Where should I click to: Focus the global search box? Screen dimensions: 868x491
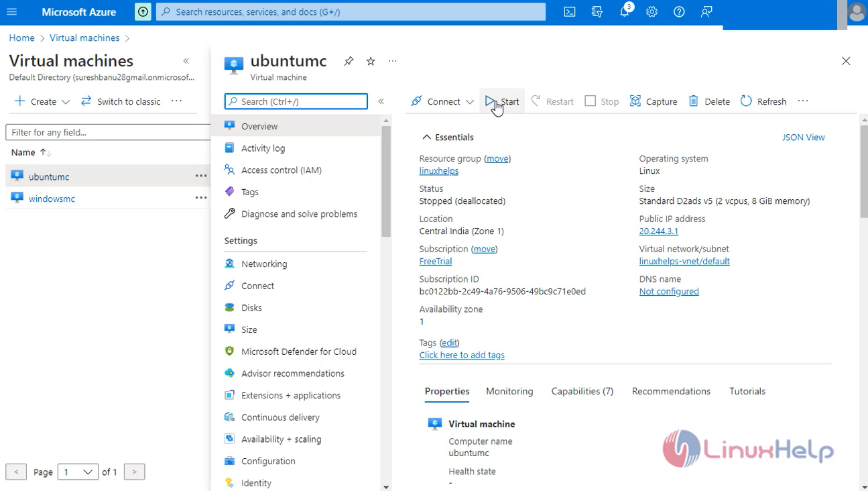351,11
